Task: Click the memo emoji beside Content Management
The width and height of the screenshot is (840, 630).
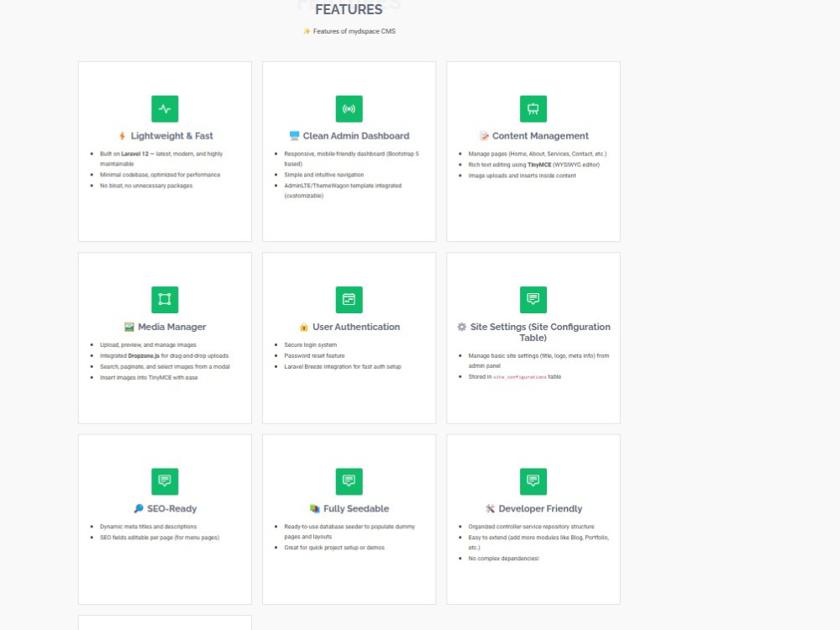Action: (x=484, y=135)
